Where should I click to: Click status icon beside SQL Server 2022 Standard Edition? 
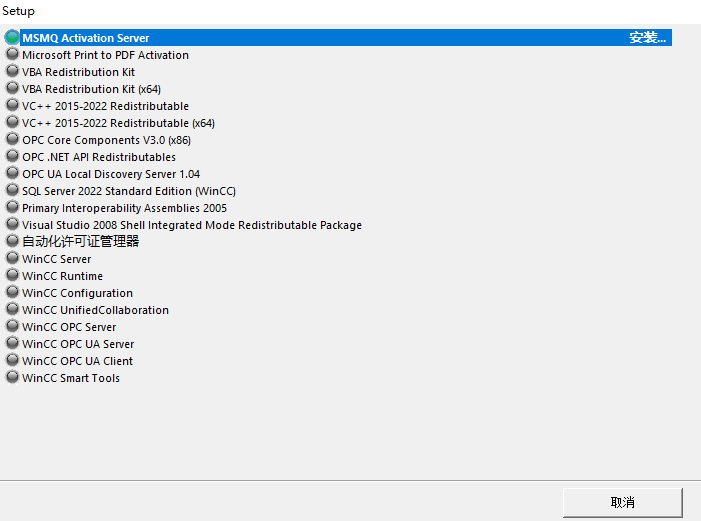click(x=12, y=190)
